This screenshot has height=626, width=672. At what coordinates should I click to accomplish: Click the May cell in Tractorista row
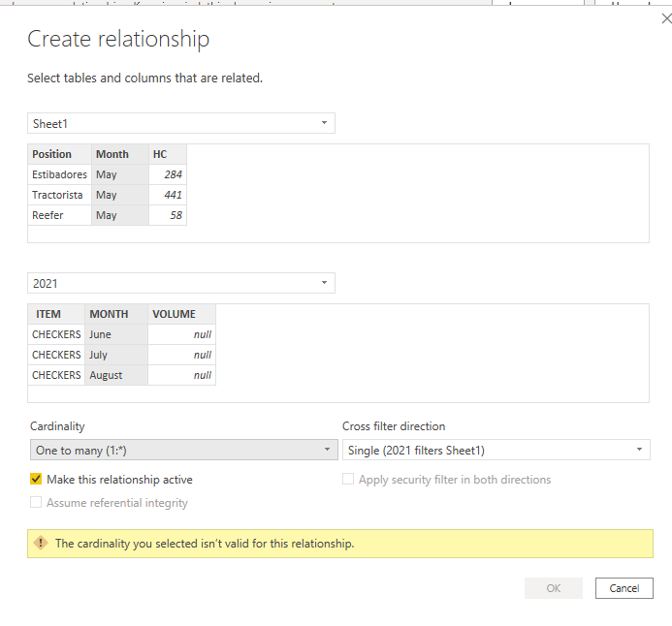click(120, 195)
